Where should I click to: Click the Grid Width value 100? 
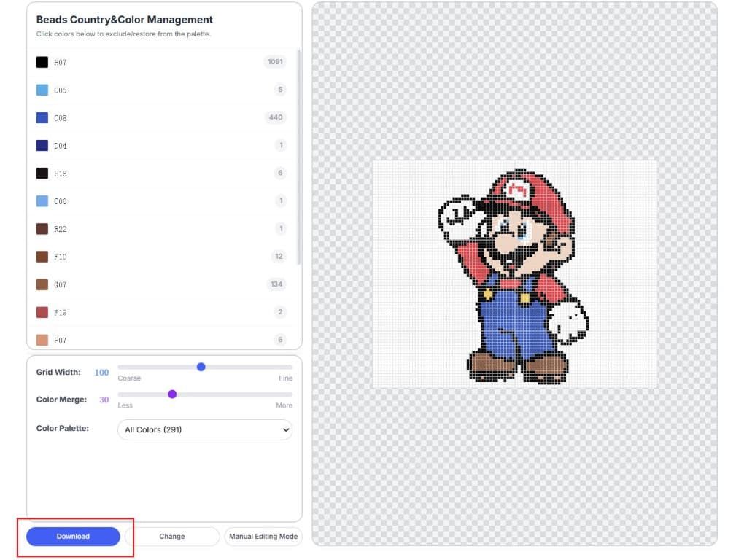pos(101,372)
